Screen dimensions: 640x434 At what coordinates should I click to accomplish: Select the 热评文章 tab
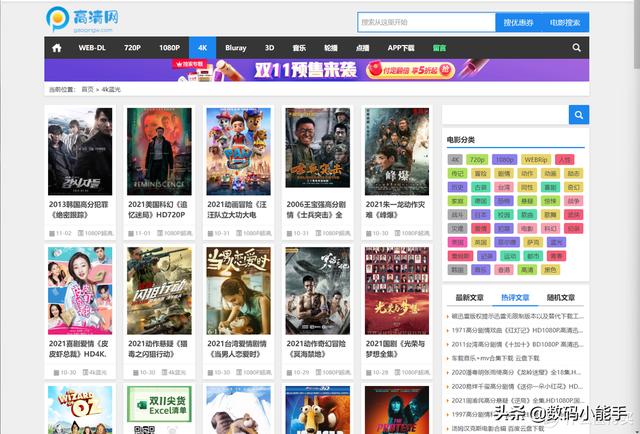coord(515,297)
